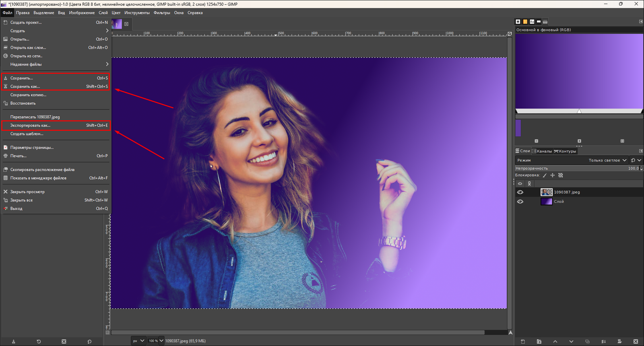This screenshot has height=346, width=644.
Task: Toggle lock alpha channel checkerboard icon
Action: pyautogui.click(x=561, y=175)
